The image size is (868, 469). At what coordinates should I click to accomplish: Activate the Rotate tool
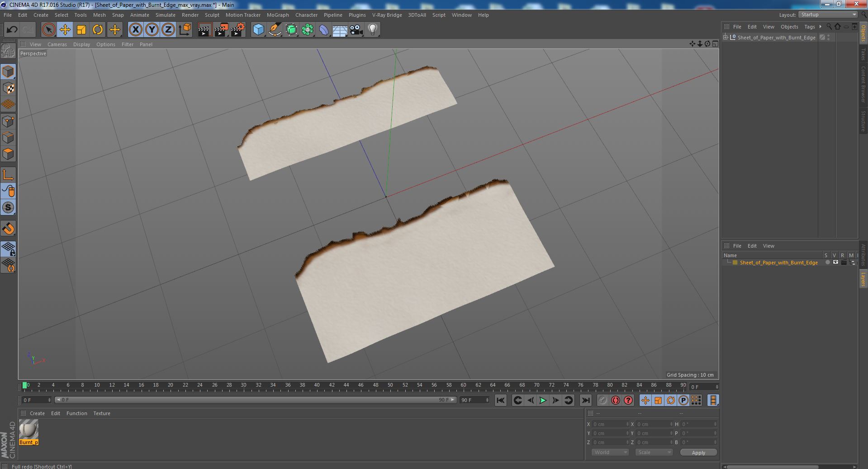tap(98, 30)
